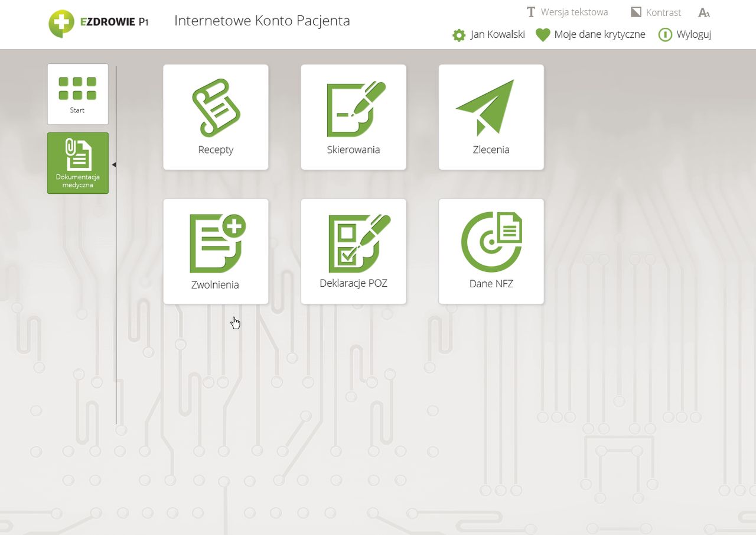The height and width of the screenshot is (535, 756).
Task: Click the green heart critical data icon
Action: click(543, 35)
